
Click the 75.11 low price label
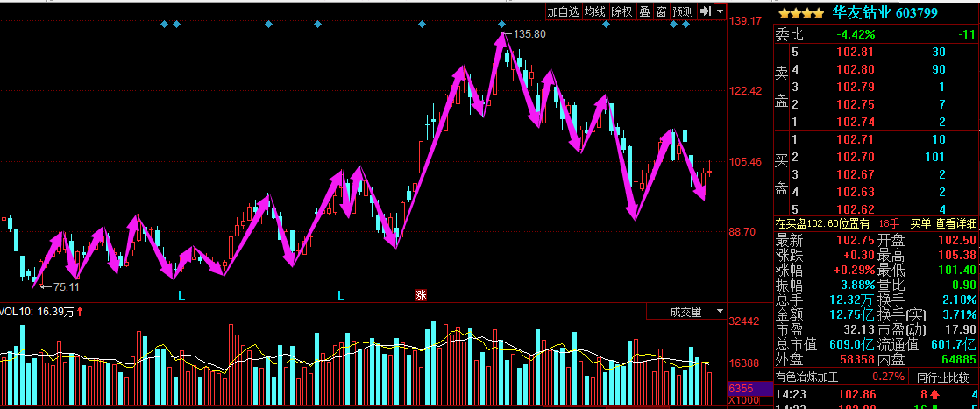tap(66, 287)
